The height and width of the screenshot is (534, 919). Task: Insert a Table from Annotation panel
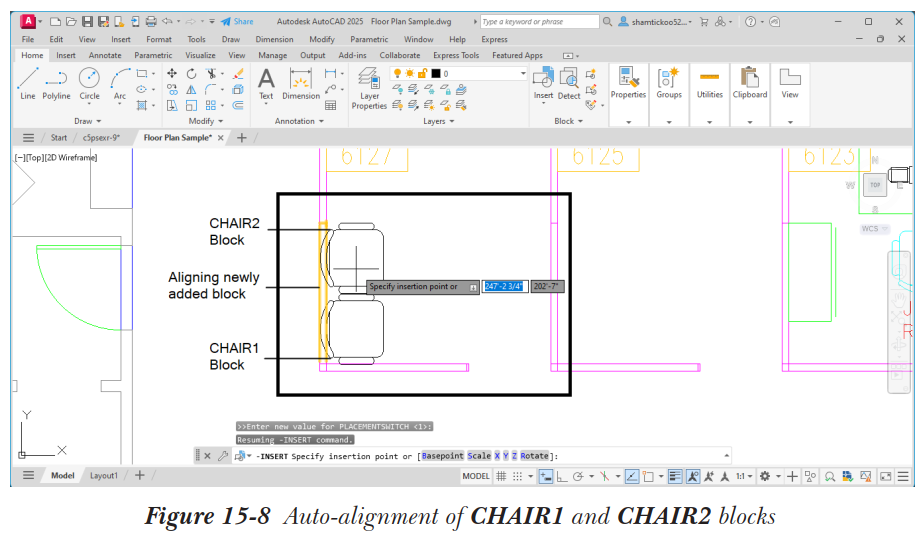click(x=331, y=106)
